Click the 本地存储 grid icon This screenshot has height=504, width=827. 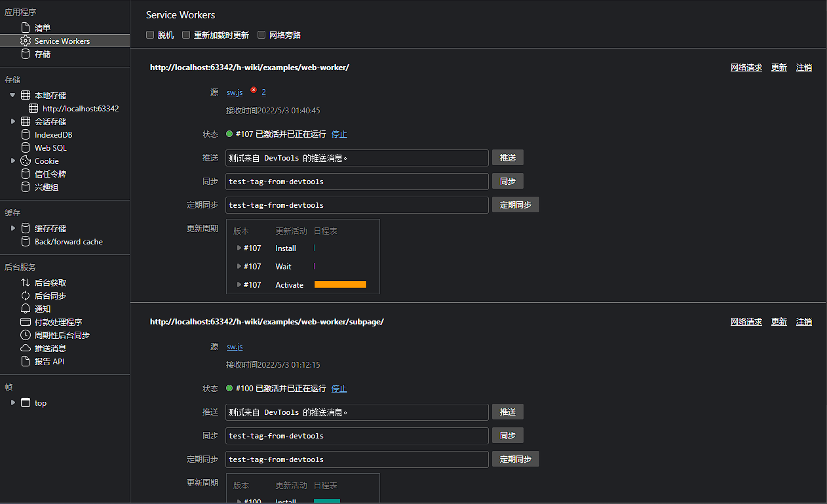click(26, 95)
